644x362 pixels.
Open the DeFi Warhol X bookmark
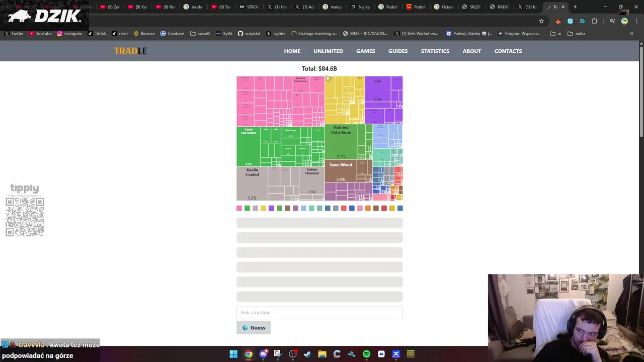click(x=416, y=34)
